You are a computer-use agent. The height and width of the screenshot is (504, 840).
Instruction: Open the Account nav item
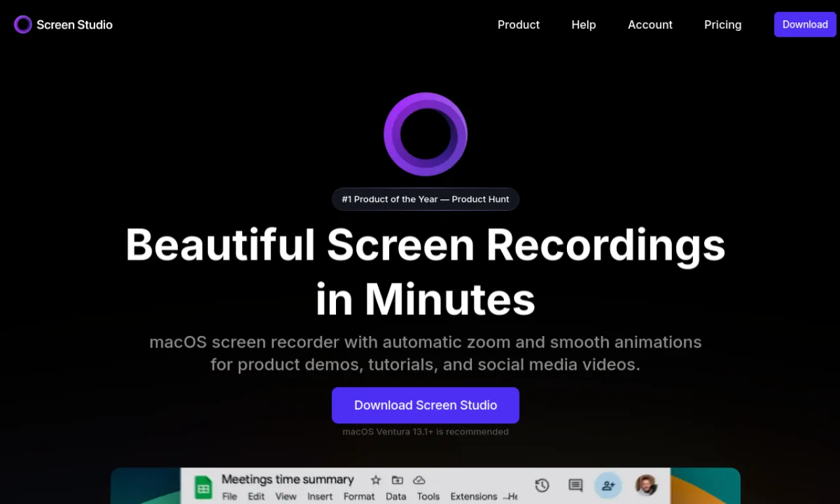(650, 25)
